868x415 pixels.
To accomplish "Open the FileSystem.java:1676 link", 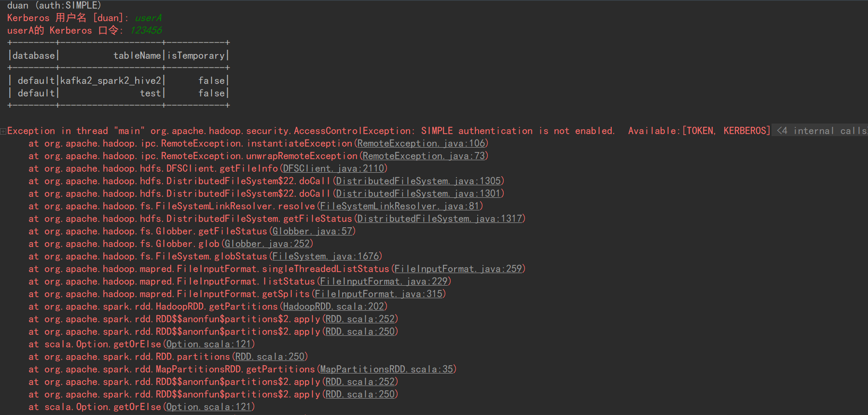I will (326, 256).
